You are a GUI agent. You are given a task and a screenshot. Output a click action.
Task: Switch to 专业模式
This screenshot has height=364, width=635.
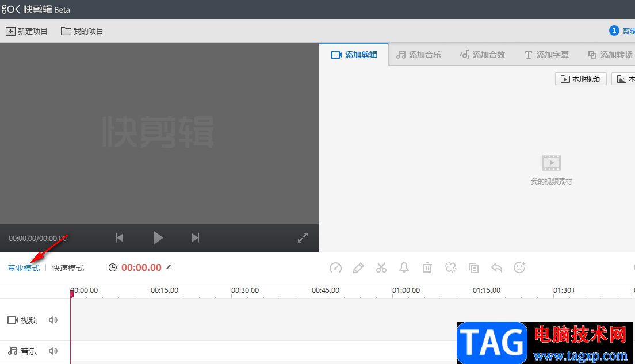(24, 268)
